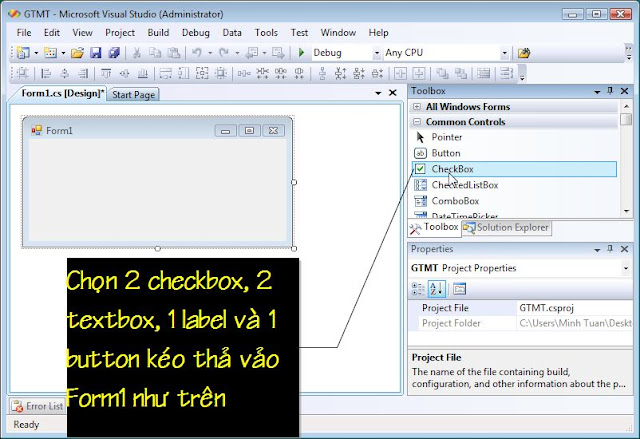Image resolution: width=640 pixels, height=439 pixels.
Task: Expand the All Windows Forms toolbox group
Action: (x=416, y=106)
